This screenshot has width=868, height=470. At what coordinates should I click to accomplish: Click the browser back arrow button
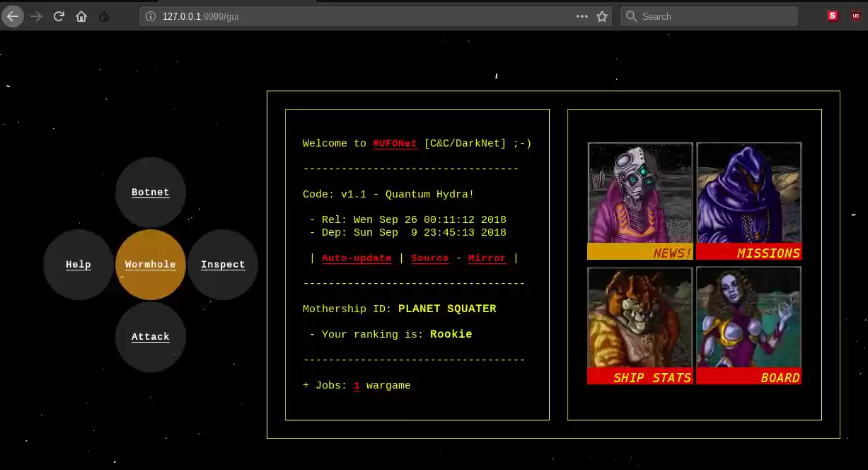[13, 16]
